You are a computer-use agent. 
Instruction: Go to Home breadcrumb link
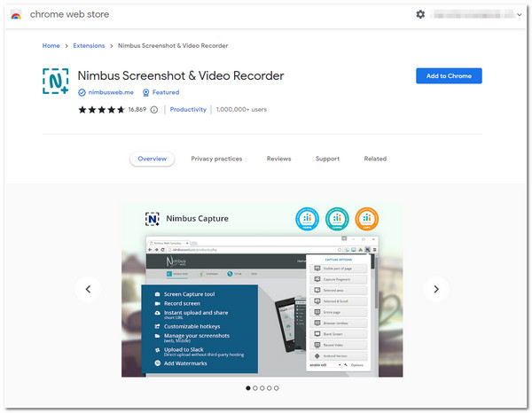click(51, 45)
